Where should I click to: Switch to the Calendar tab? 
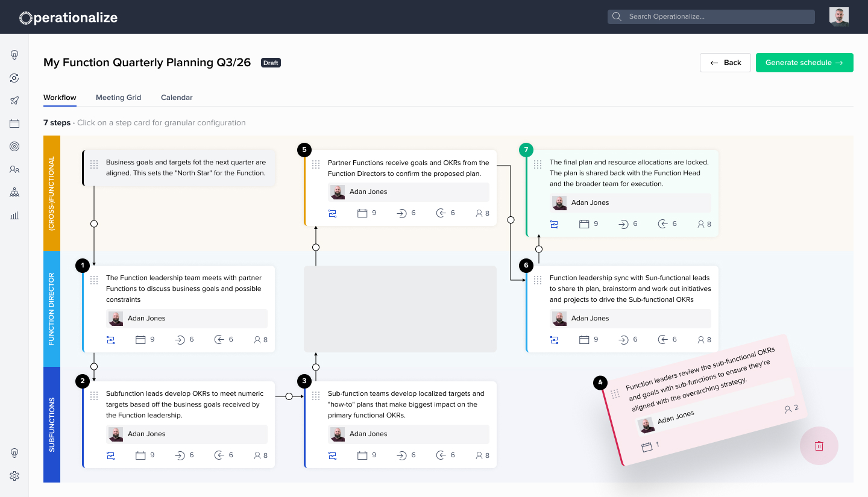point(177,97)
